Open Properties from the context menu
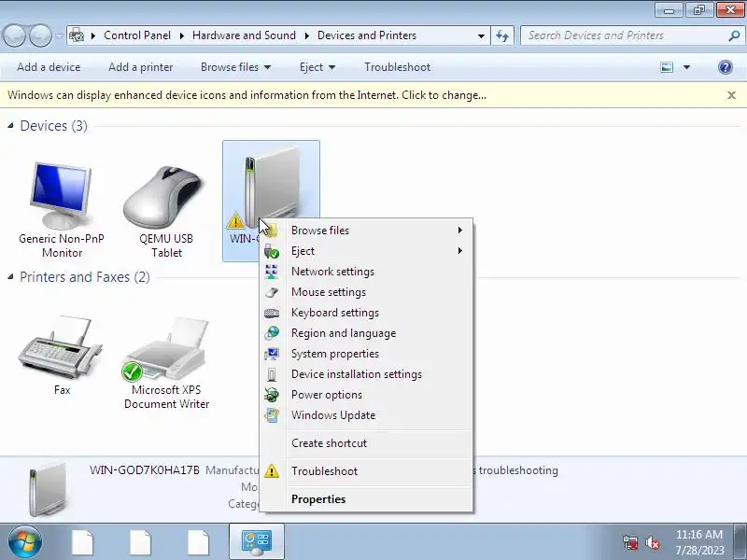Viewport: 747px width, 560px height. tap(366, 499)
